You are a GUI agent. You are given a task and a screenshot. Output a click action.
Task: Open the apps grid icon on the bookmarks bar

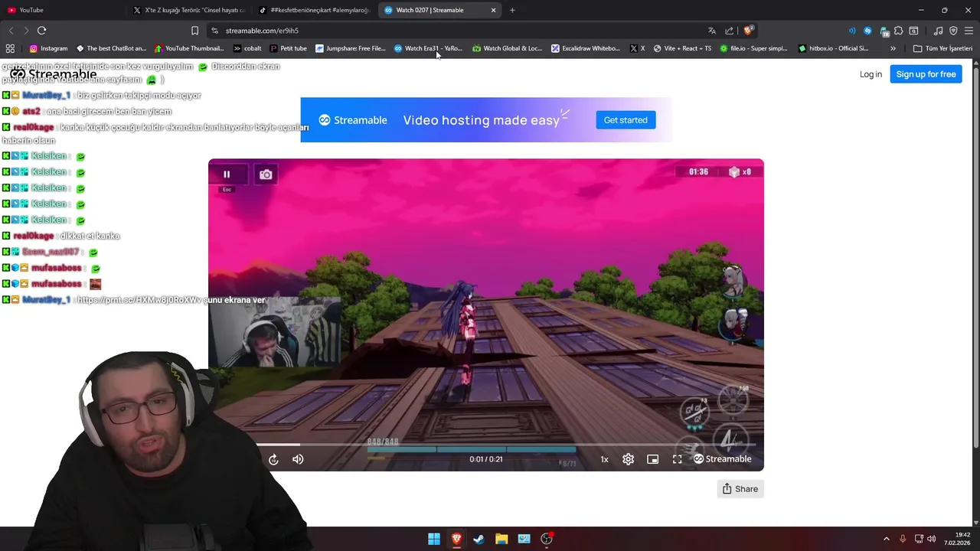point(10,48)
